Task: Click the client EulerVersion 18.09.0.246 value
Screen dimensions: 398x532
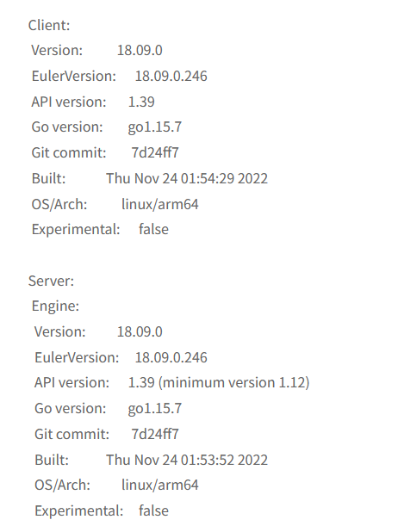Action: 171,76
